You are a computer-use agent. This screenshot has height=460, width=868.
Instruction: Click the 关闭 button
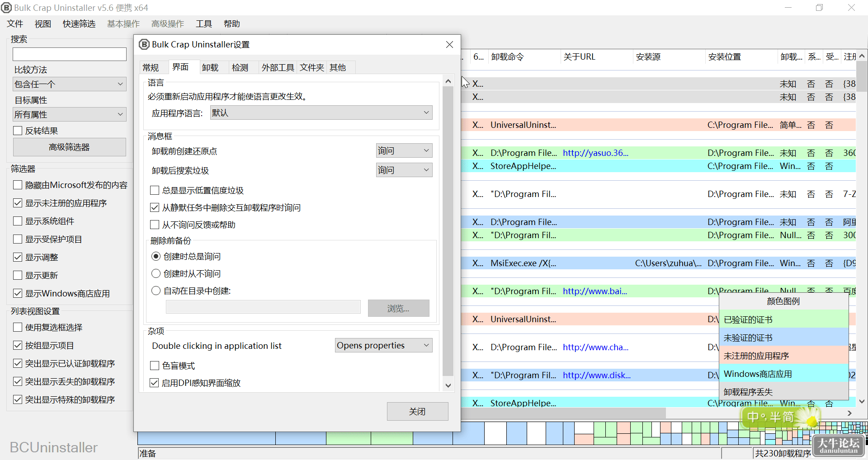pos(418,411)
